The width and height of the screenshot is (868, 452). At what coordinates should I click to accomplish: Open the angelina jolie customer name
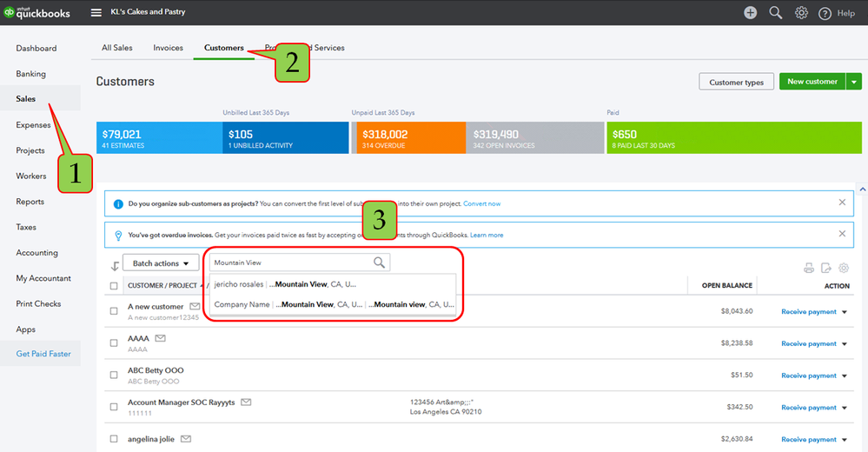click(151, 439)
